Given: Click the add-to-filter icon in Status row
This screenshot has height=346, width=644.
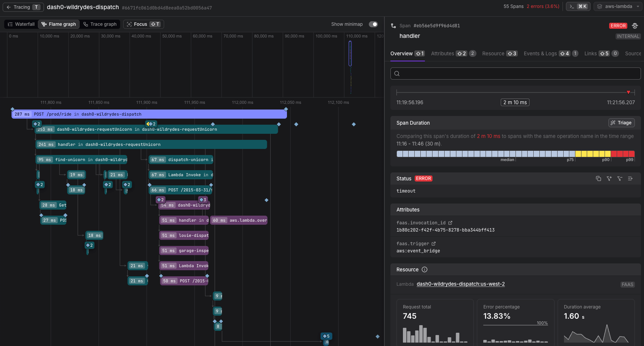Looking at the screenshot, I should (609, 178).
